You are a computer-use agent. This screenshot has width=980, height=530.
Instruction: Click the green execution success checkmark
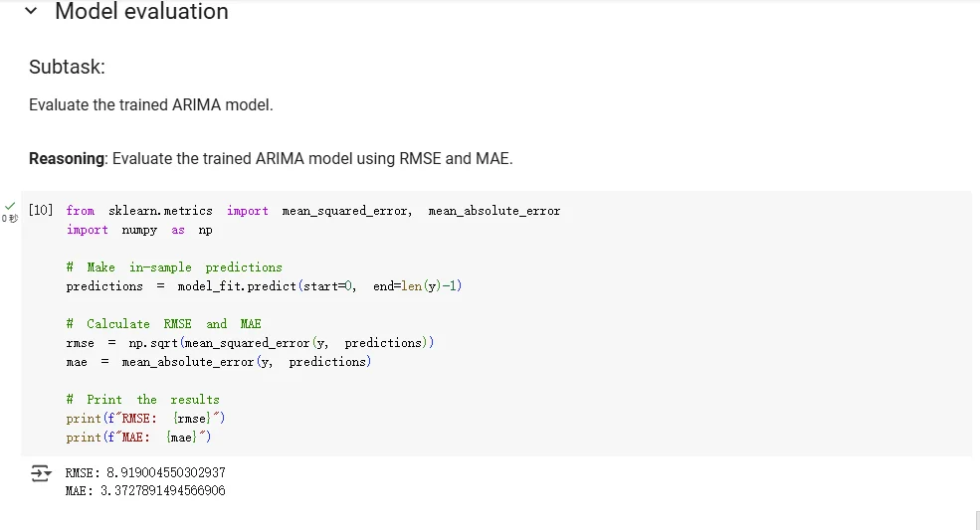10,206
